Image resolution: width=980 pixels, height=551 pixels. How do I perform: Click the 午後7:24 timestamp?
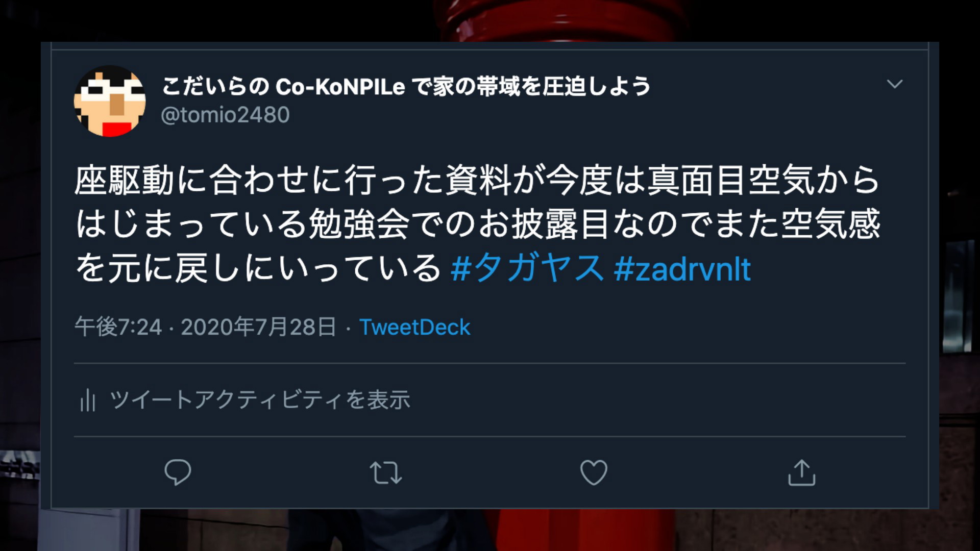118,327
